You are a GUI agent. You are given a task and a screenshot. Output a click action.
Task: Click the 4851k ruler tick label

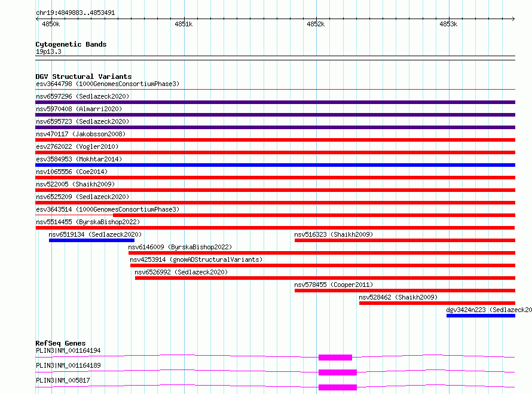pos(184,24)
